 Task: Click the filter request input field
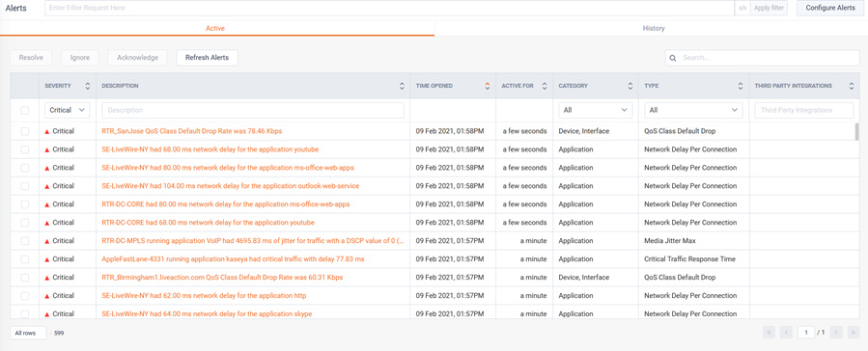[389, 9]
